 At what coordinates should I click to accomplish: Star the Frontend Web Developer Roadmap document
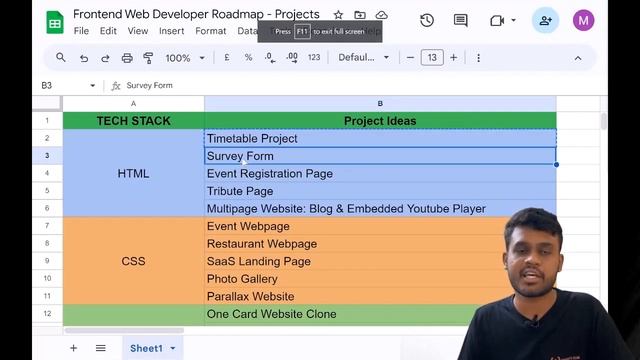pos(338,15)
